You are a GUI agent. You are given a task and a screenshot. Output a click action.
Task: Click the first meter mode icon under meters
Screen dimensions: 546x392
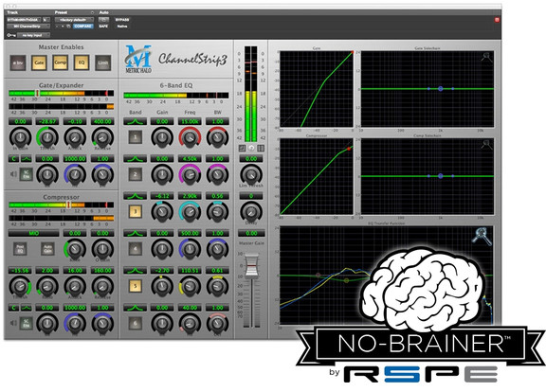242,148
